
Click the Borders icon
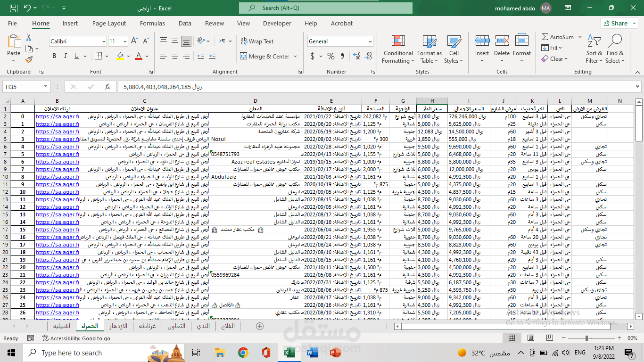(x=98, y=56)
